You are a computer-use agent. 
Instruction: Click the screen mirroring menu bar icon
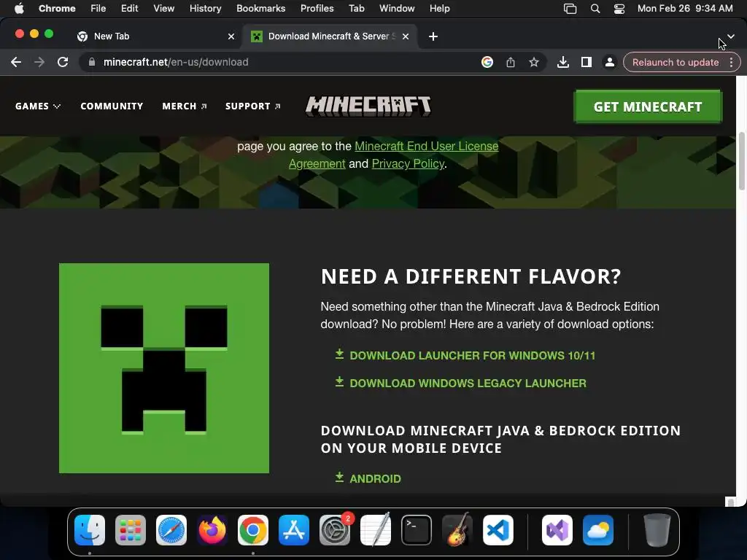tap(570, 8)
